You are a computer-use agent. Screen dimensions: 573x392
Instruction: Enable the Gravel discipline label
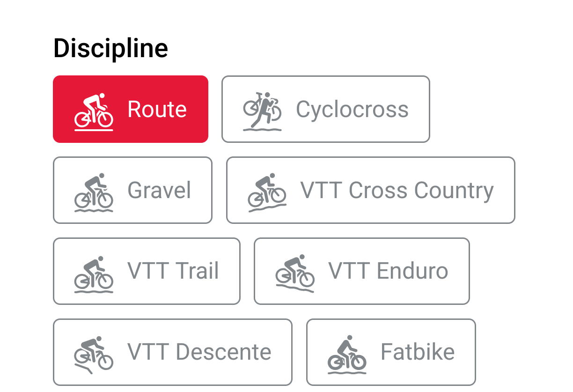(159, 191)
